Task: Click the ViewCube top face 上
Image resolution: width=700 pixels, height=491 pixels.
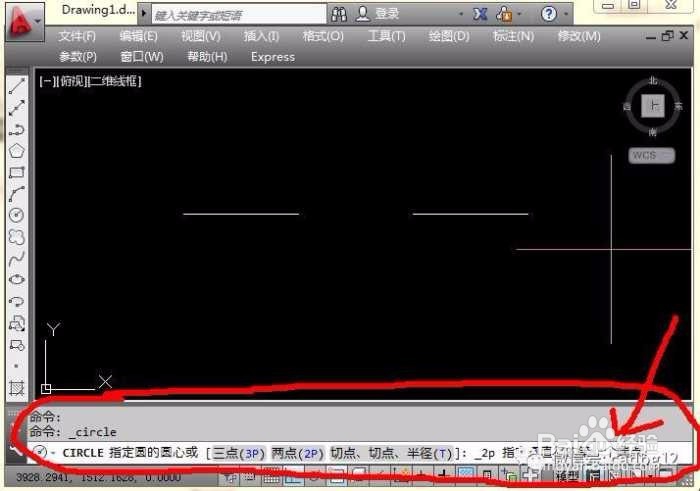Action: pyautogui.click(x=653, y=106)
